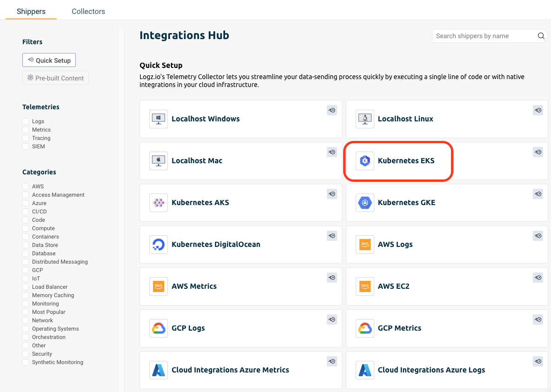This screenshot has height=392, width=551.
Task: Click quick-setup badge on AWS Logs card
Action: [x=538, y=236]
